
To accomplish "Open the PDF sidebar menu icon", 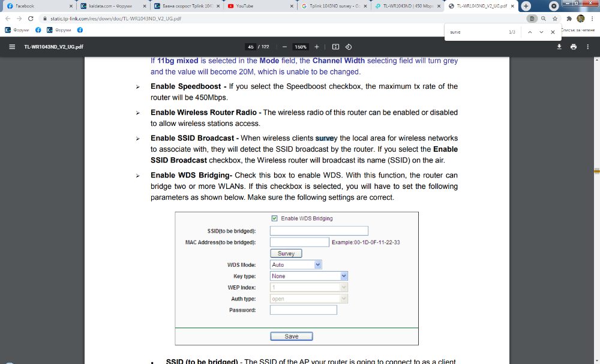I will (x=12, y=47).
